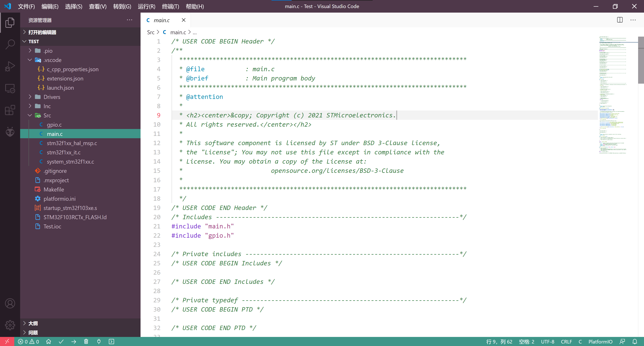Open Remote Explorer view icon
The image size is (644, 346).
pos(10,88)
